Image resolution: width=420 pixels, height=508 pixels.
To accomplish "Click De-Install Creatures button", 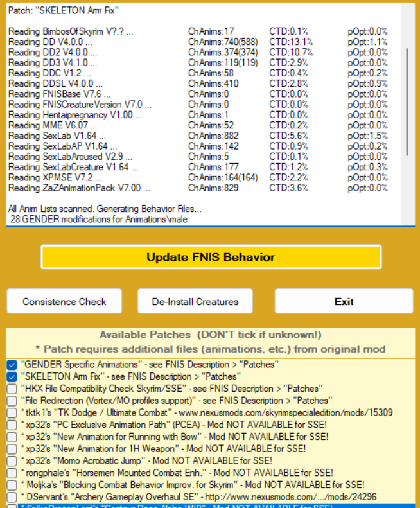I will 195,301.
